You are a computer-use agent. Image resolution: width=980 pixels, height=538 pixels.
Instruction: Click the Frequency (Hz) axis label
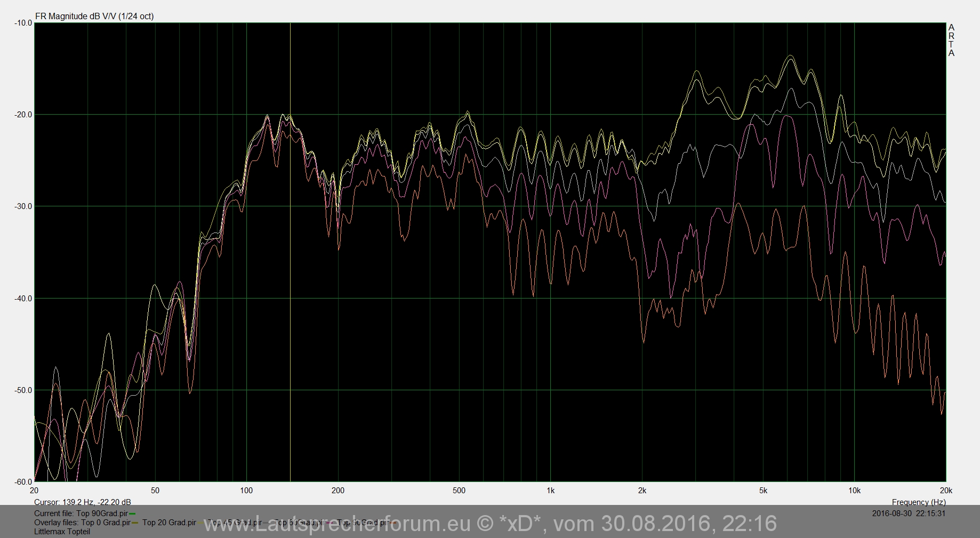pos(918,502)
